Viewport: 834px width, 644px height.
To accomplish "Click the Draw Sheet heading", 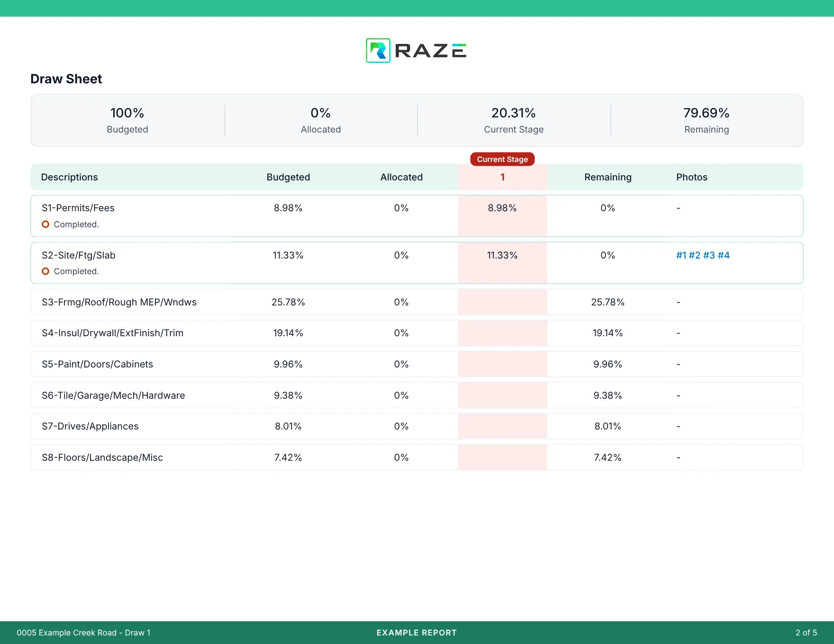I will pos(66,79).
